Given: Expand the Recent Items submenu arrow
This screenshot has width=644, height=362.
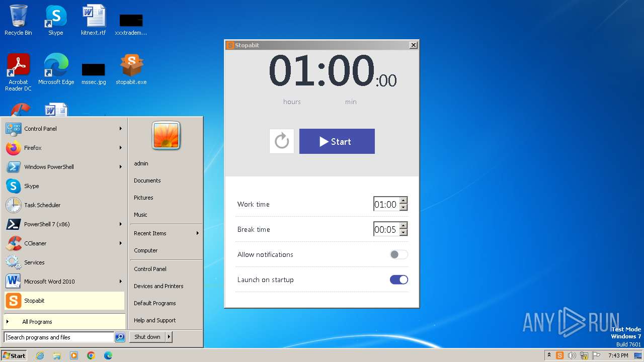Looking at the screenshot, I should coord(198,233).
